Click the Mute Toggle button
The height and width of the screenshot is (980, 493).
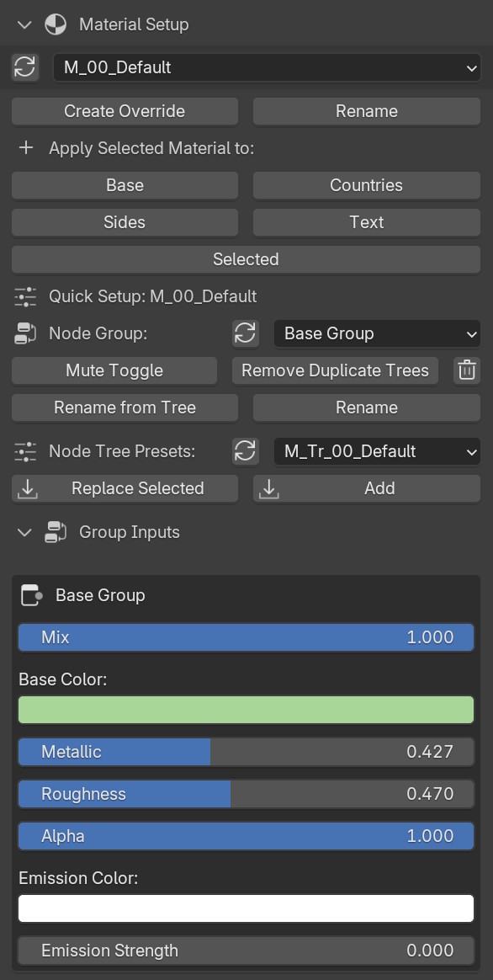(x=114, y=370)
